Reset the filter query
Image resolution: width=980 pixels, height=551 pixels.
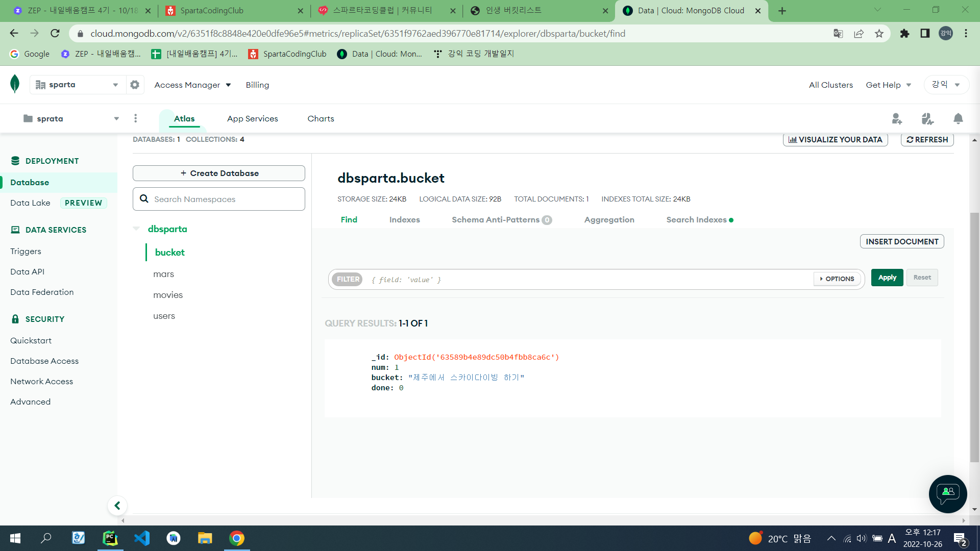[x=922, y=278]
